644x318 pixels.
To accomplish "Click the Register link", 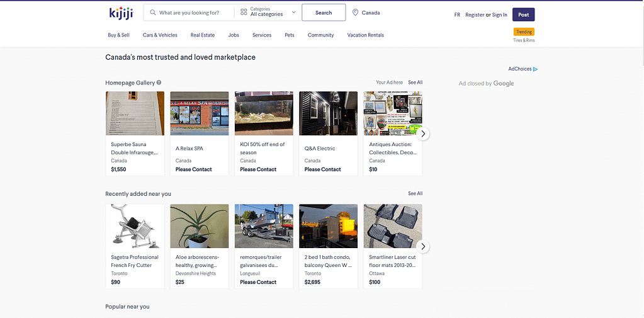I will (475, 14).
